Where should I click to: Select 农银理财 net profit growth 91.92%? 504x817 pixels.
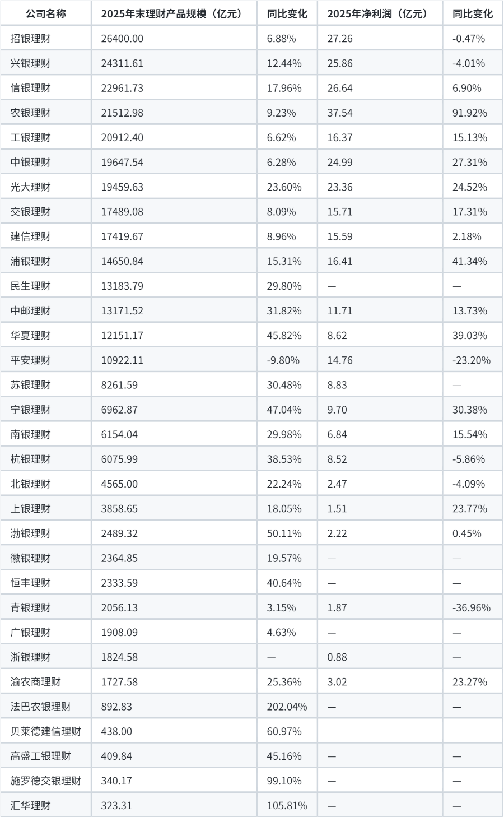coord(469,113)
